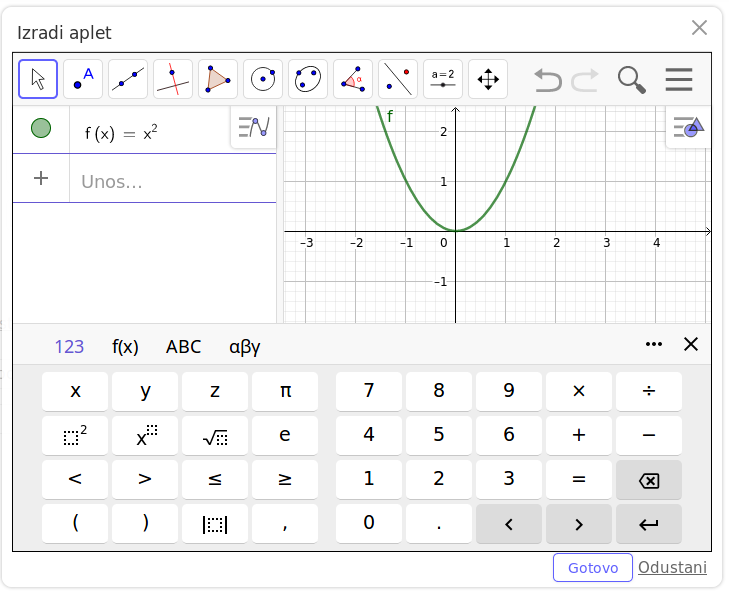
Task: Select the Angle measurement tool
Action: (353, 79)
